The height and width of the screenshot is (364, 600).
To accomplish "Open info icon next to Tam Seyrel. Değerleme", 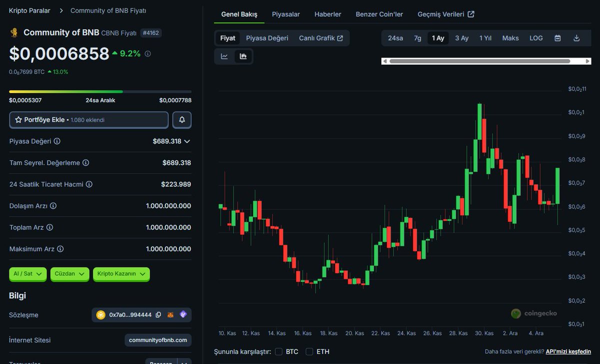I will tap(85, 162).
